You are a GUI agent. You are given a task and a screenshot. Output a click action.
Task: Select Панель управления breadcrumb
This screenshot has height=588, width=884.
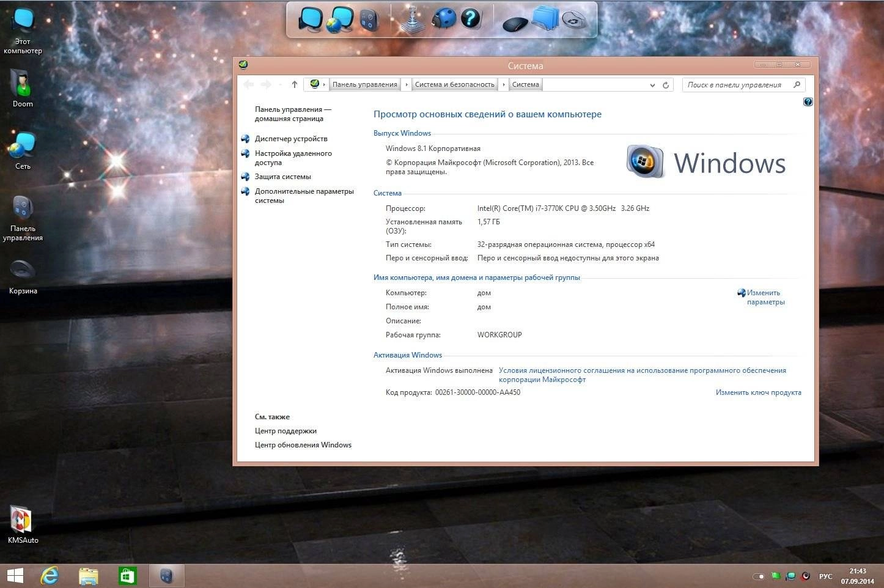tap(365, 85)
